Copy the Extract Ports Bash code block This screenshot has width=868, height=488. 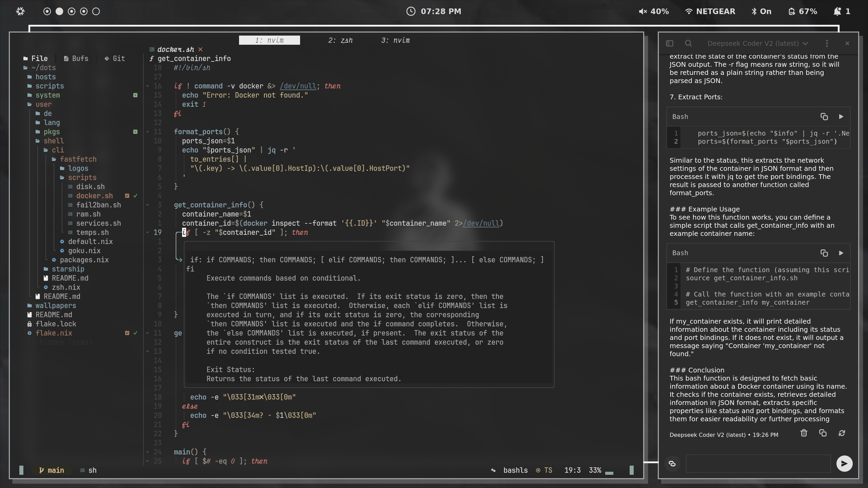coord(824,117)
